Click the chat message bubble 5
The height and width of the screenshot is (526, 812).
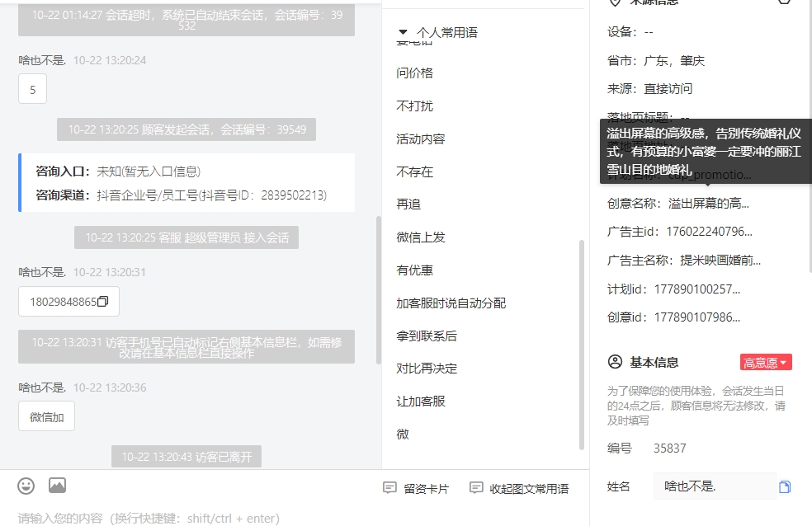(33, 89)
